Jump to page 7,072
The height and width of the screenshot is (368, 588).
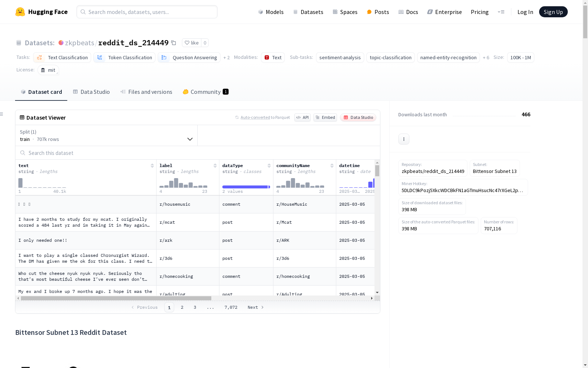[231, 307]
